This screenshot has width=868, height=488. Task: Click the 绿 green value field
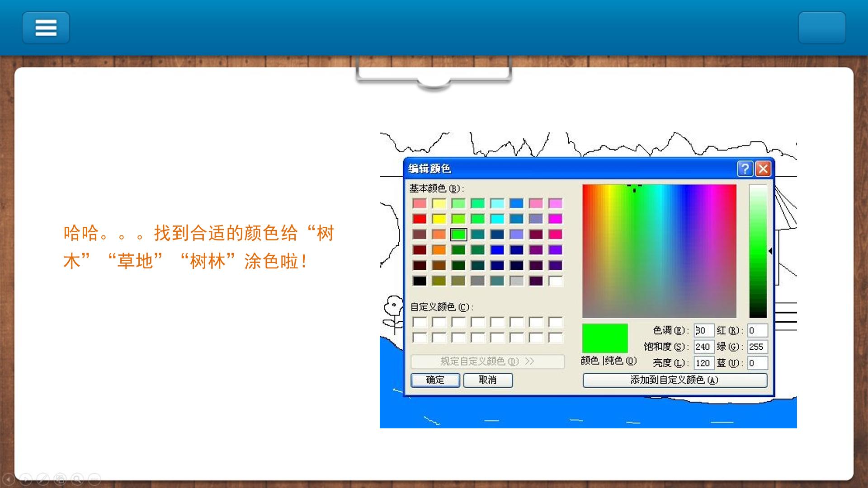(x=757, y=347)
